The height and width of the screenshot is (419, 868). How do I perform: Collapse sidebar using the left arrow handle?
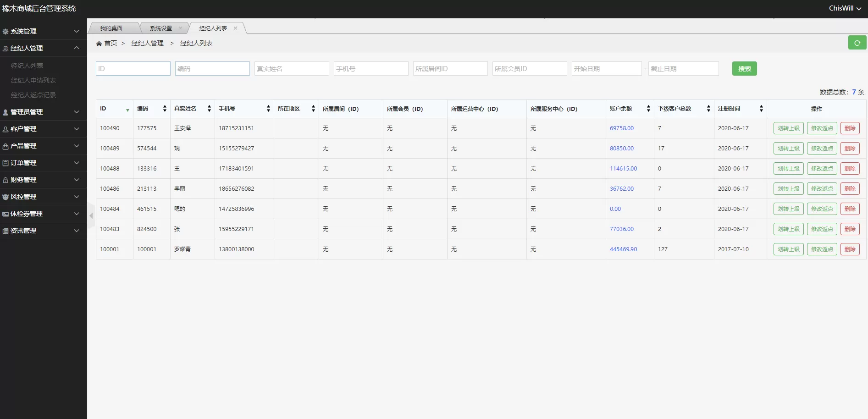click(x=91, y=215)
